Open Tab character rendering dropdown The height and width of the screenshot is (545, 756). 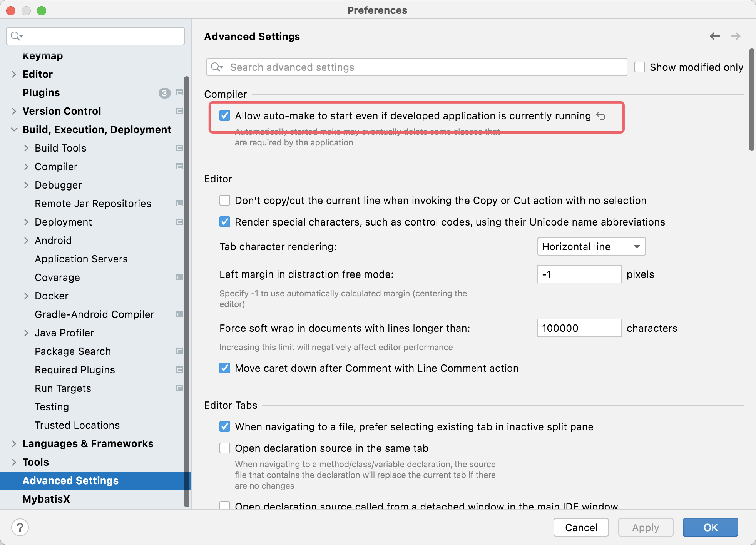tap(591, 247)
